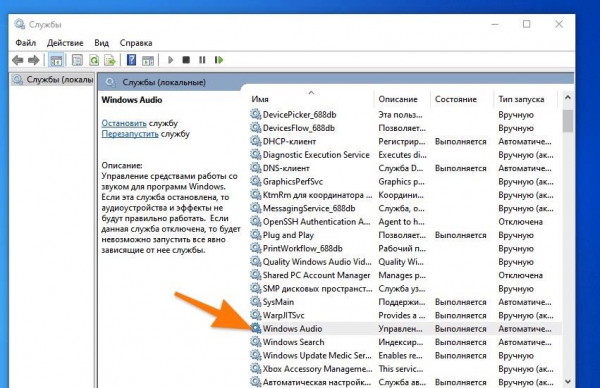This screenshot has width=600, height=388.
Task: Click the gear icon of DevicePicker_688db
Action: [x=255, y=114]
